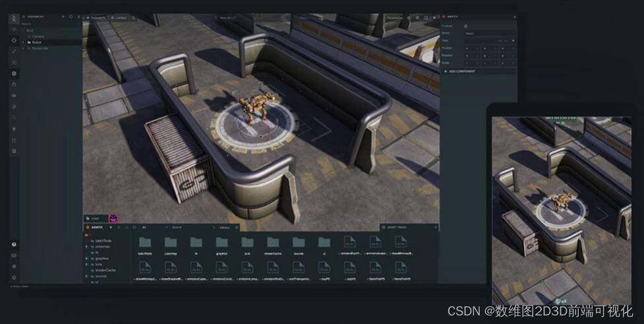Open the viewport menu list icon
The width and height of the screenshot is (644, 324).
[x=133, y=18]
